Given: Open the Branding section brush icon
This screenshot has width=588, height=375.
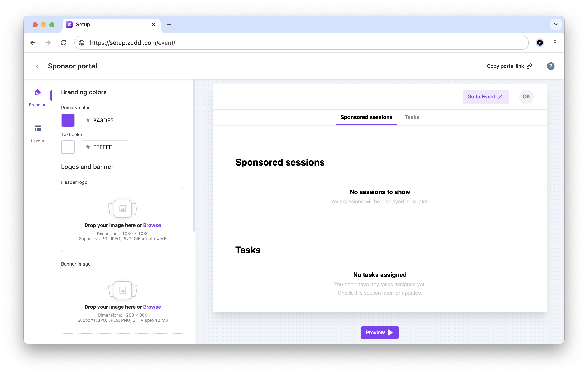Looking at the screenshot, I should point(38,92).
